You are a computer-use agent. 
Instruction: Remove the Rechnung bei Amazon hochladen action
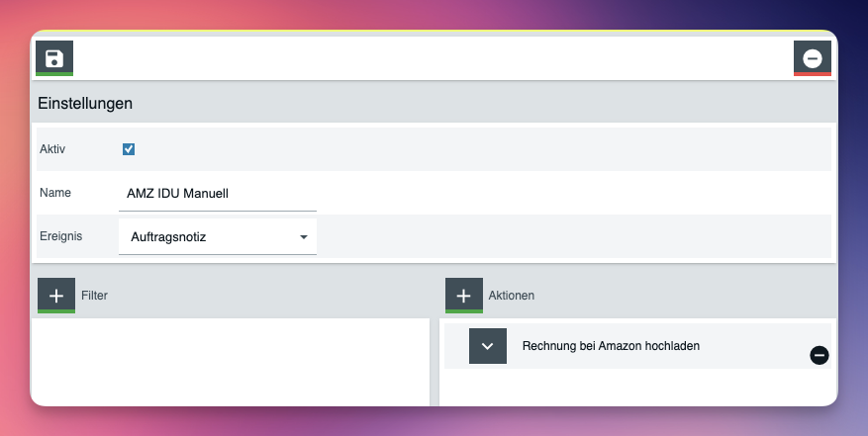820,355
